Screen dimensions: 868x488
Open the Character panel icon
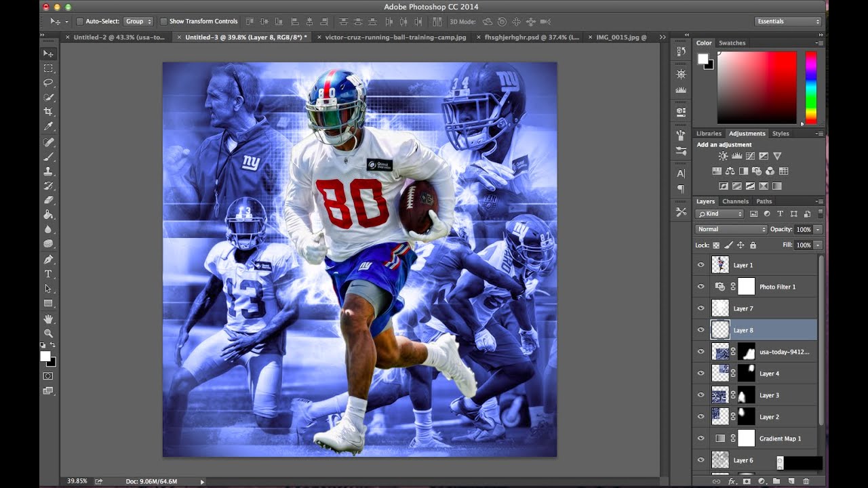point(681,174)
